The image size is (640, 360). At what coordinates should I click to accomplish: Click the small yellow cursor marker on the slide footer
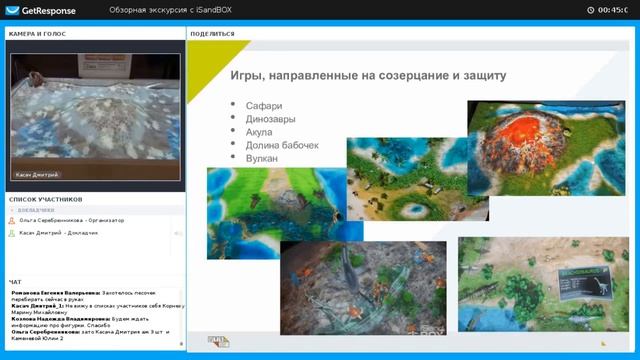pos(603,344)
